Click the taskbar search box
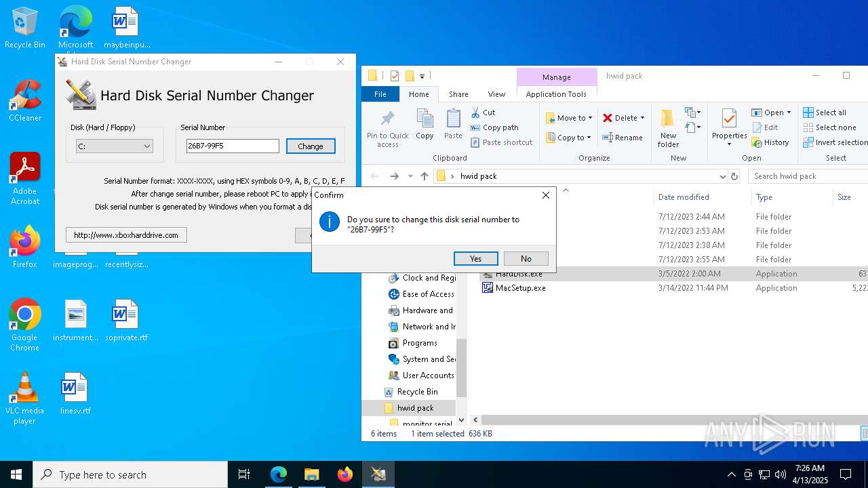The width and height of the screenshot is (868, 488). click(130, 474)
